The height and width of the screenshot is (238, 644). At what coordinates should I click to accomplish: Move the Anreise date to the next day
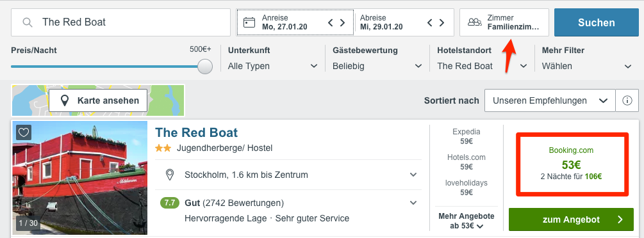342,22
